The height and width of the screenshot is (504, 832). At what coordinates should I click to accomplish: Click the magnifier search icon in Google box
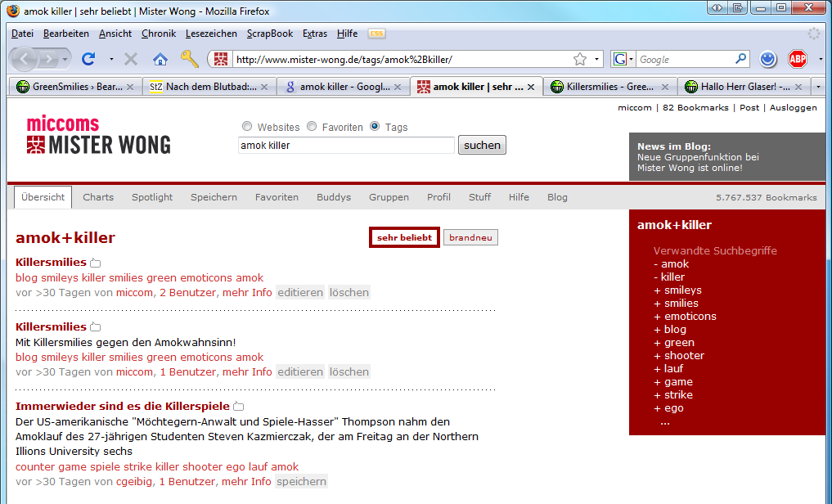point(740,59)
